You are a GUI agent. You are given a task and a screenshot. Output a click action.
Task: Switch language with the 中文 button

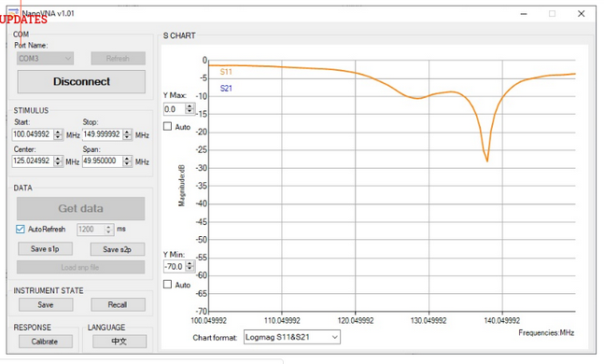(119, 342)
